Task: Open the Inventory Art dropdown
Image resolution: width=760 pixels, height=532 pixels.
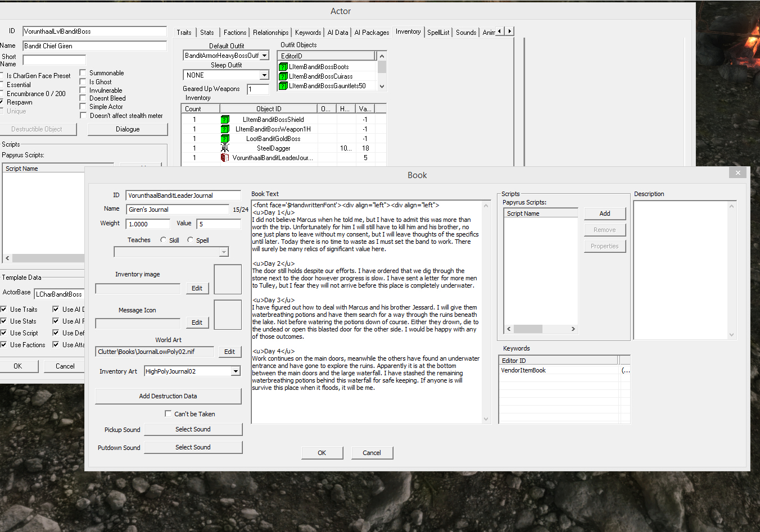Action: coord(236,371)
